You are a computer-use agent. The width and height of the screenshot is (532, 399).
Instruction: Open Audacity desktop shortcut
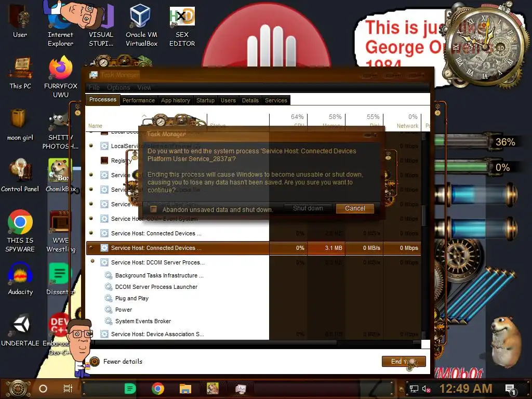point(20,278)
